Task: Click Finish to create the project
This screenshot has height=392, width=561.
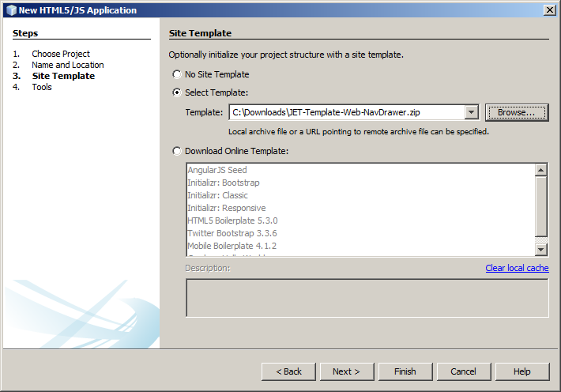Action: tap(405, 371)
